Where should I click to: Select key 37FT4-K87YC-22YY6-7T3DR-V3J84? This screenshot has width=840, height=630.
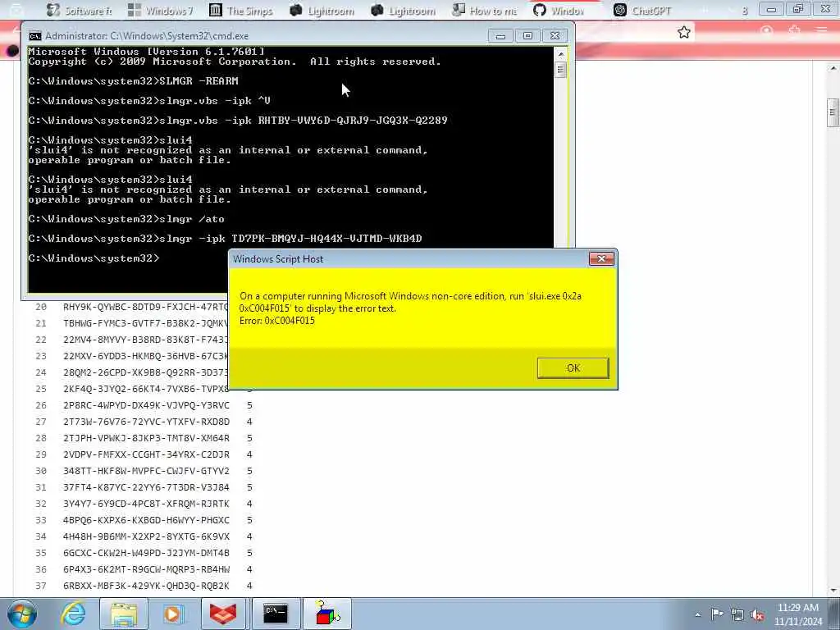(146, 487)
